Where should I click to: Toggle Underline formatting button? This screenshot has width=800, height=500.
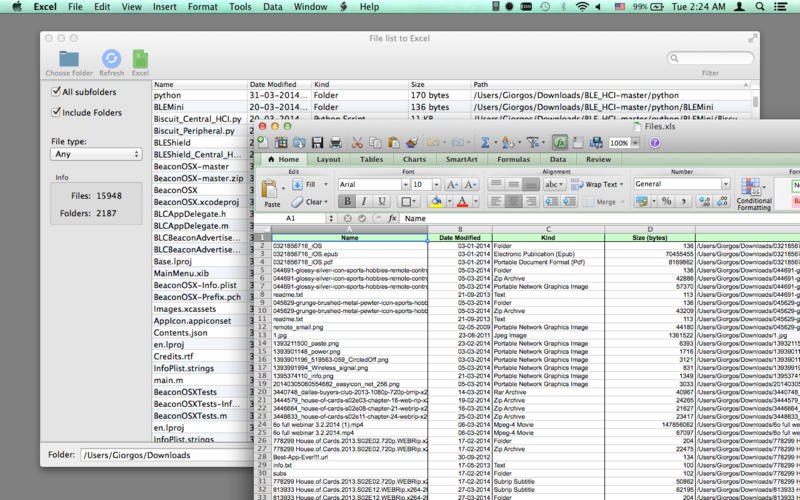point(381,202)
